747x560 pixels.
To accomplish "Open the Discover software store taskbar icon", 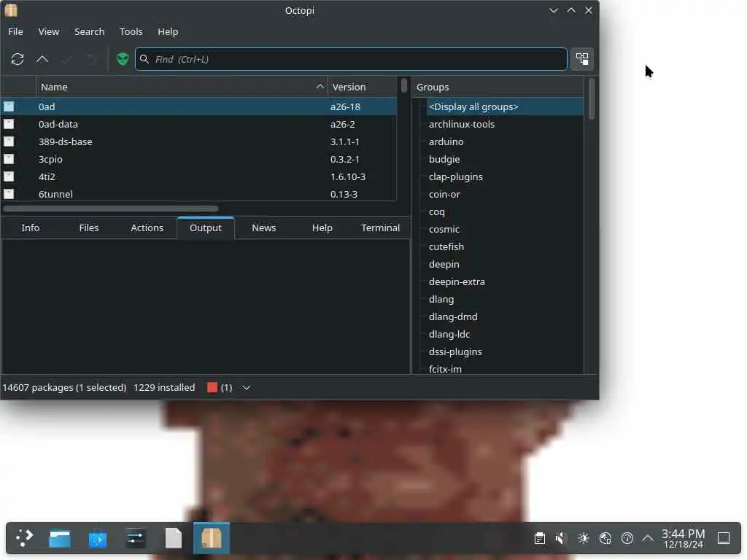I will [98, 538].
